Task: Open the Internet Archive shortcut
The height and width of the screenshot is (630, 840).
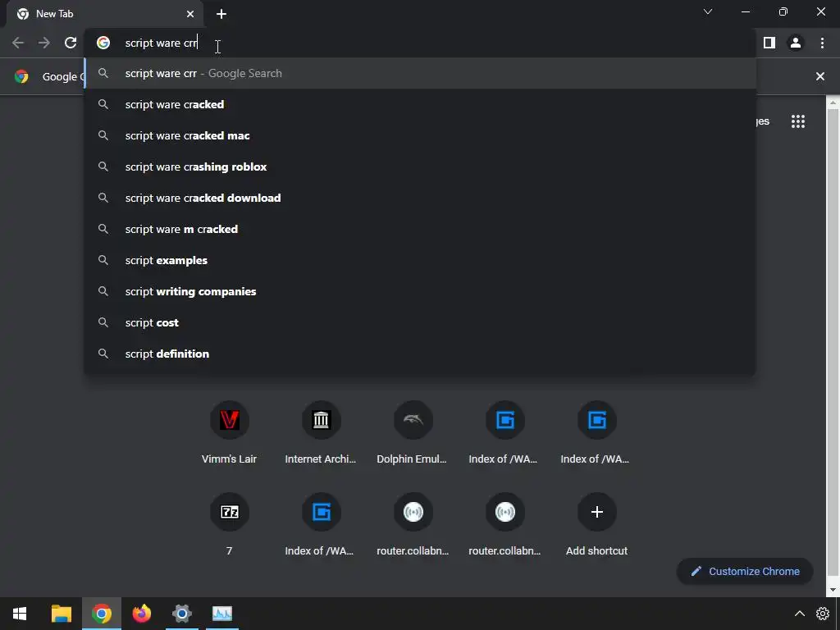Action: click(321, 433)
